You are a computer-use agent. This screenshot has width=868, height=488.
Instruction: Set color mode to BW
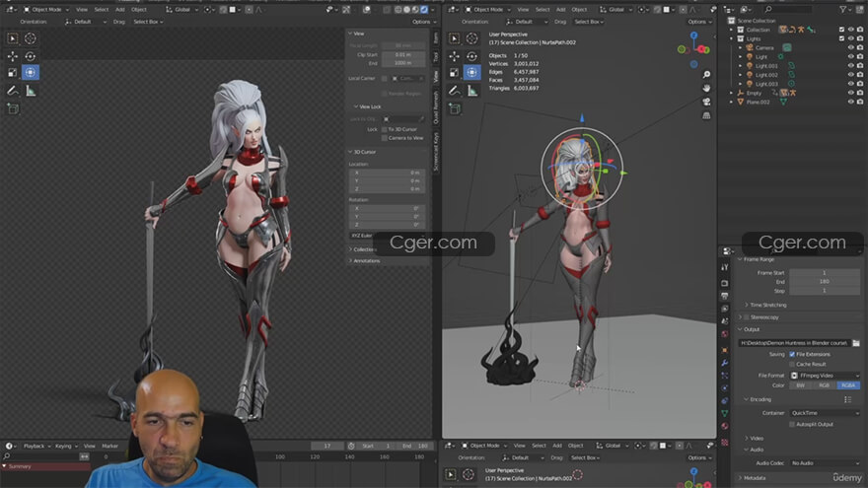(x=801, y=385)
